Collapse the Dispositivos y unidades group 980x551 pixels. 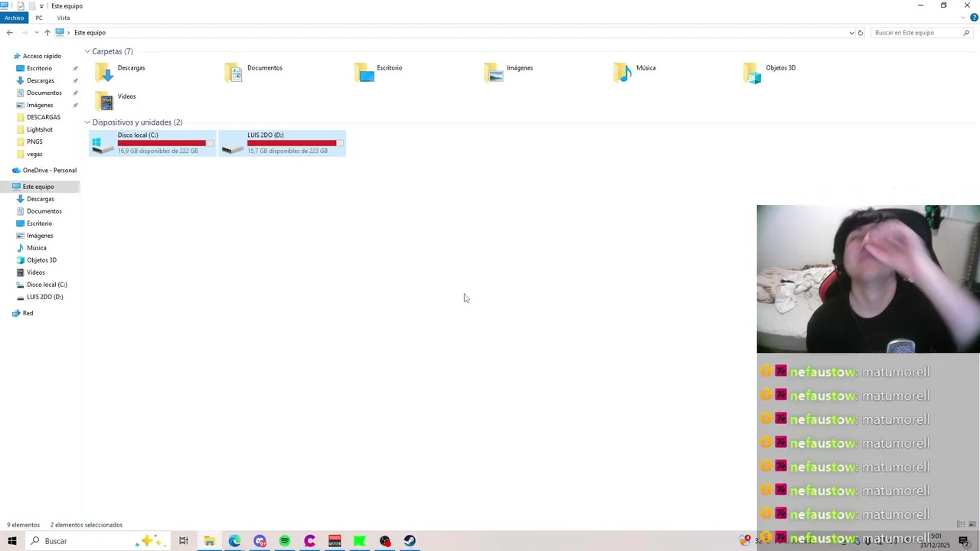(x=87, y=122)
